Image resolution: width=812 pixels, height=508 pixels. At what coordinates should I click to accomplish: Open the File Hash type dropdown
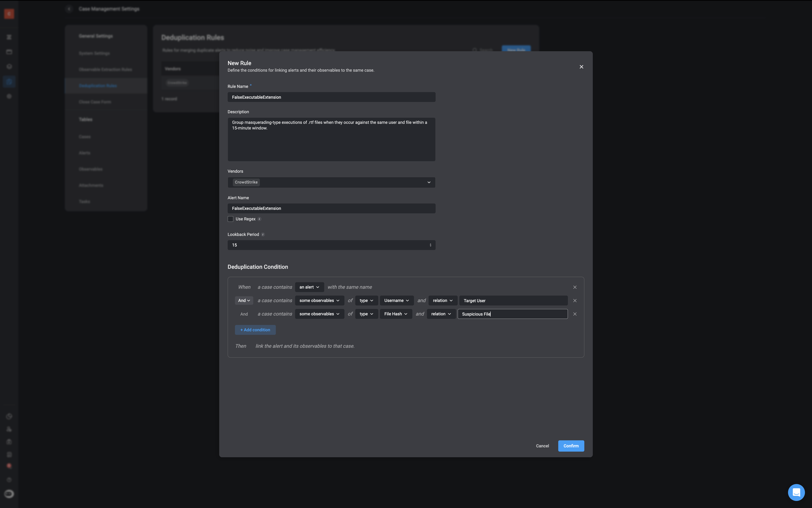pyautogui.click(x=395, y=314)
